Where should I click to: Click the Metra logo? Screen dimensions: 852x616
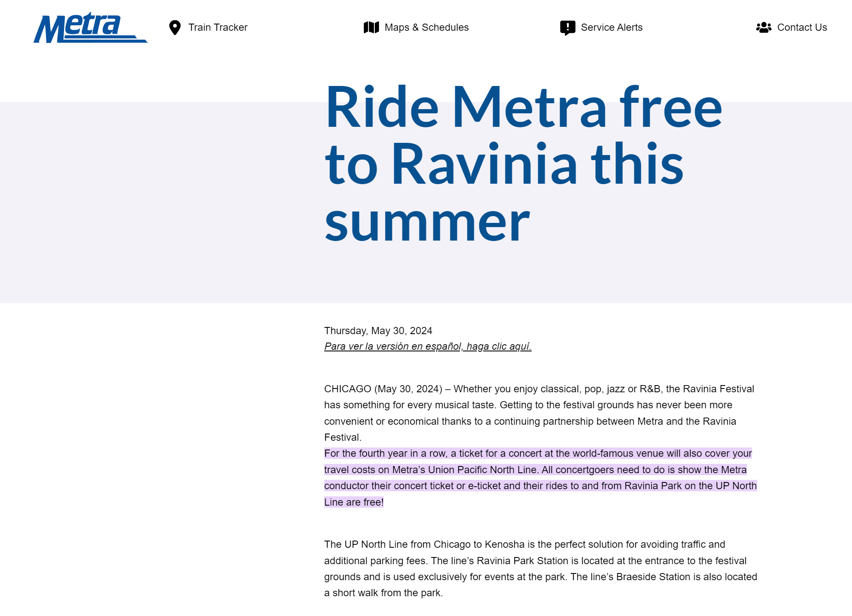[x=90, y=28]
